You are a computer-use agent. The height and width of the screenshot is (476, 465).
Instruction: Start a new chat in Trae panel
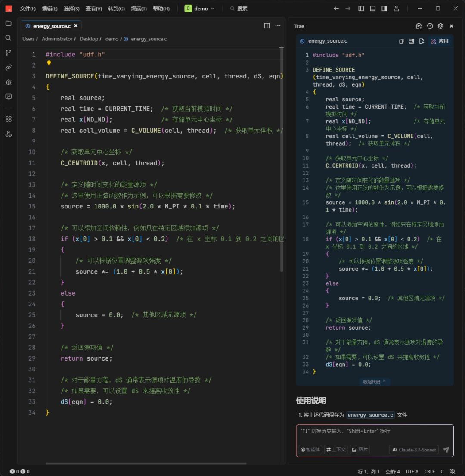point(418,26)
